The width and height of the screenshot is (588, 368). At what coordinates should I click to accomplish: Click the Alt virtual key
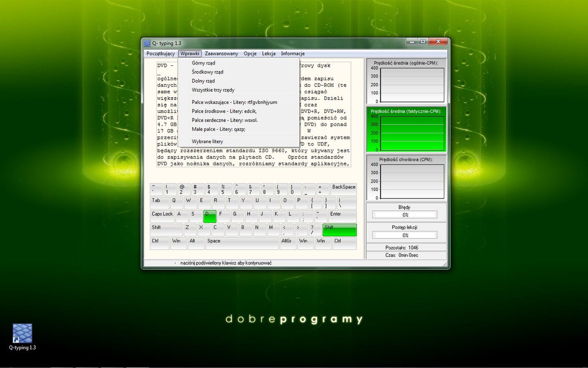click(196, 243)
